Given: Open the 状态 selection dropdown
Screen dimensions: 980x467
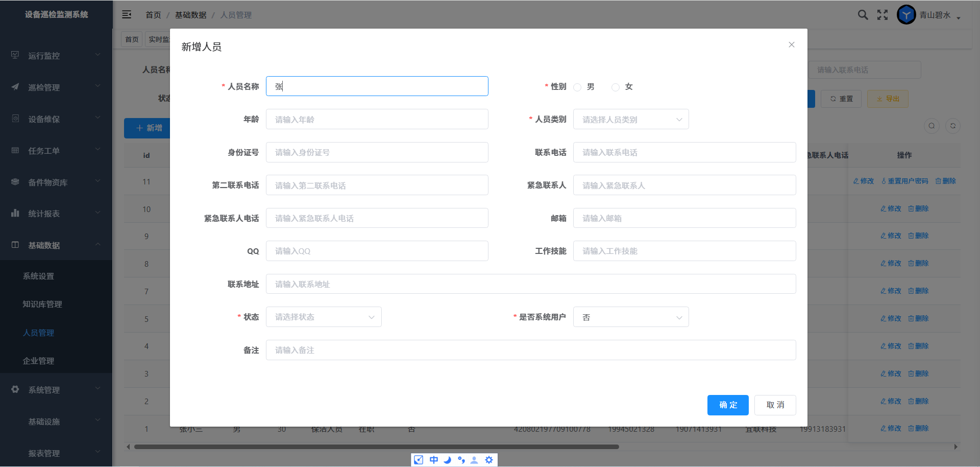Looking at the screenshot, I should pyautogui.click(x=324, y=317).
